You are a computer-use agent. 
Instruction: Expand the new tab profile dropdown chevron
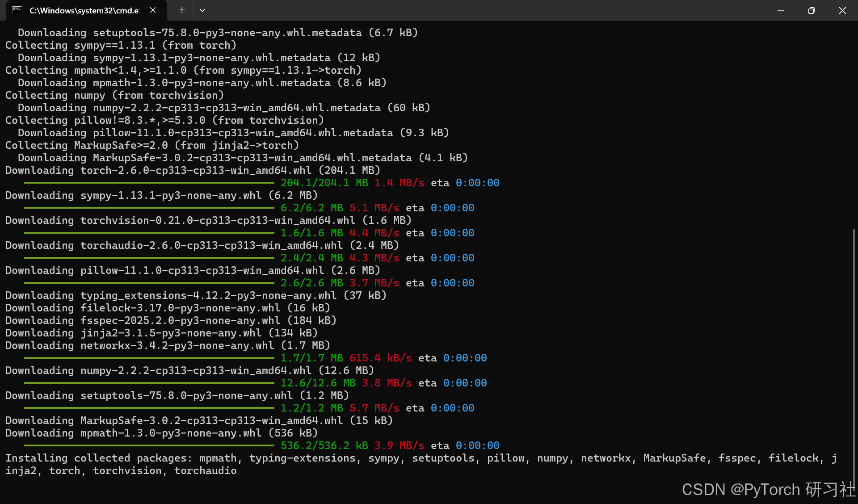pyautogui.click(x=202, y=10)
